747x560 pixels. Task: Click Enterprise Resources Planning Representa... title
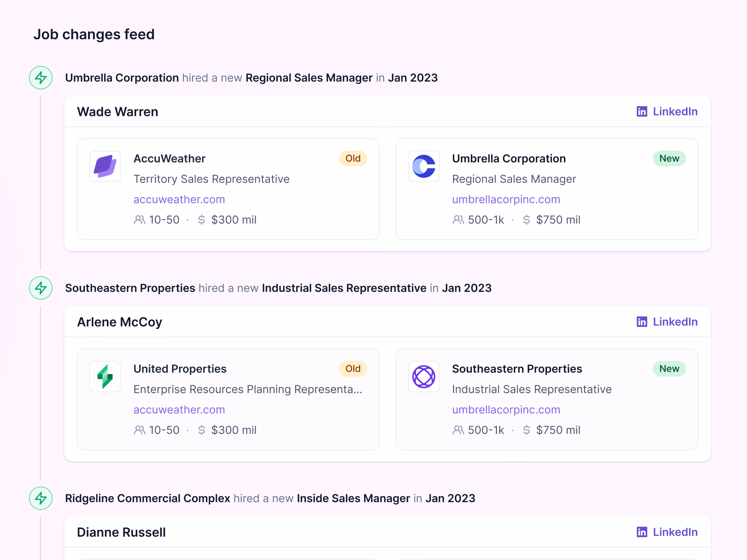[x=247, y=389]
